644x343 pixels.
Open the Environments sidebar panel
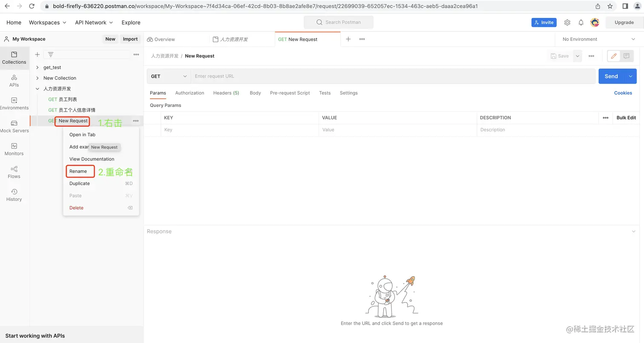(14, 104)
